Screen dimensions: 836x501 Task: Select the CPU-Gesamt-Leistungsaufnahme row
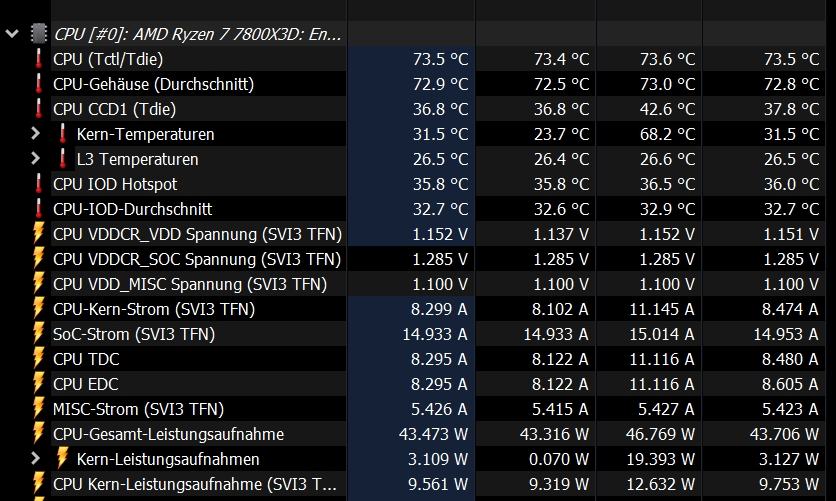coord(168,434)
